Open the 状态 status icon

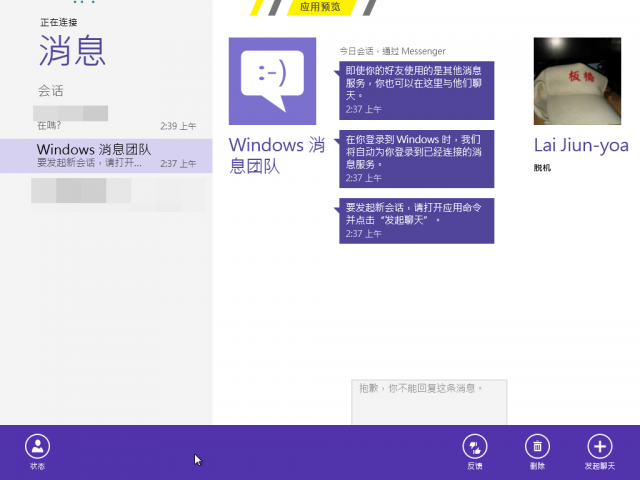pyautogui.click(x=37, y=446)
